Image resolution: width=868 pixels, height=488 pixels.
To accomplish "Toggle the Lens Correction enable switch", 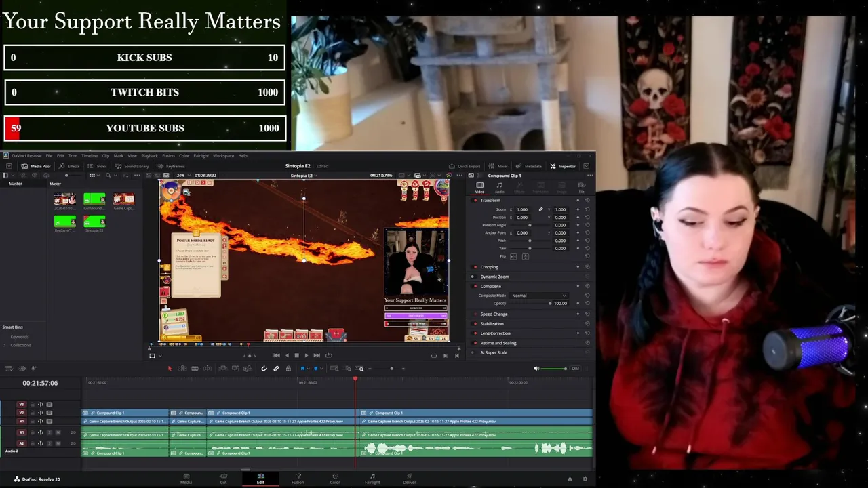I will coord(475,333).
